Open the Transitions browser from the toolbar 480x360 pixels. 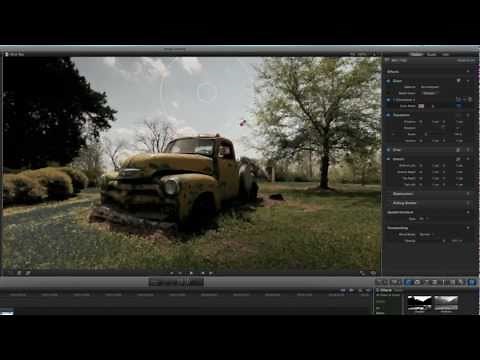coord(434,282)
